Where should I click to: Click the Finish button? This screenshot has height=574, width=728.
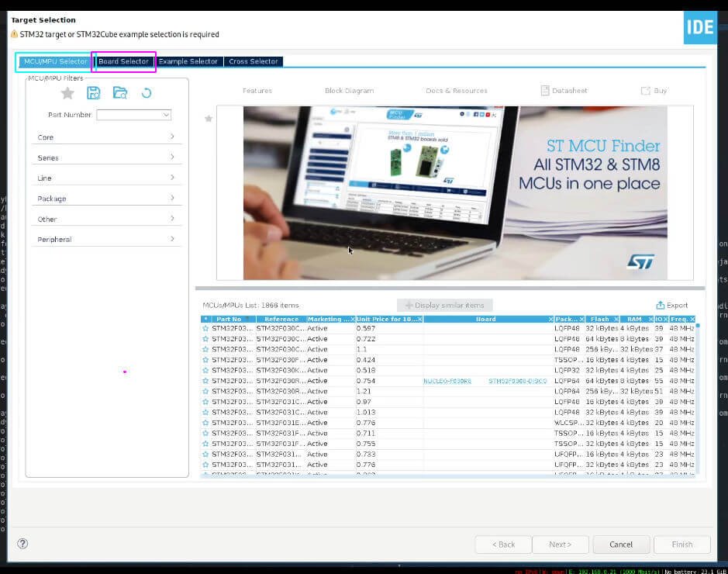click(x=682, y=545)
